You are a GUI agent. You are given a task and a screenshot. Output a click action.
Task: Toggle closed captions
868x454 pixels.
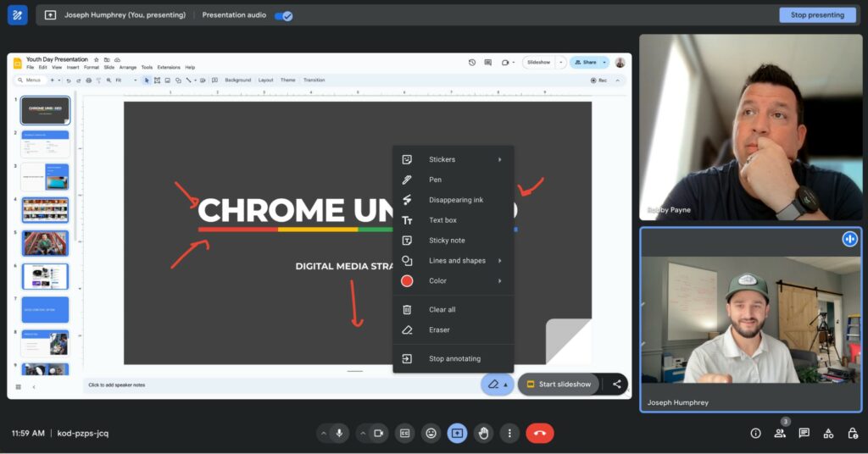[x=404, y=433]
